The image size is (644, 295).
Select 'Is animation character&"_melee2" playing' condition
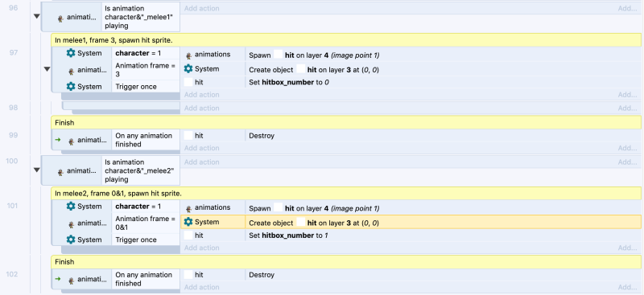[x=140, y=170]
